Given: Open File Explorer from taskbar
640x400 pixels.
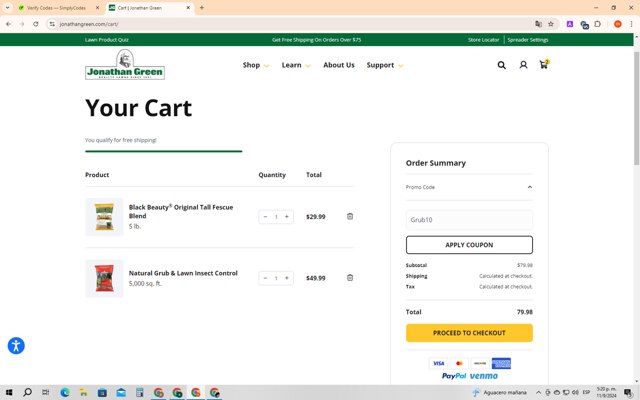Looking at the screenshot, I should (x=84, y=393).
